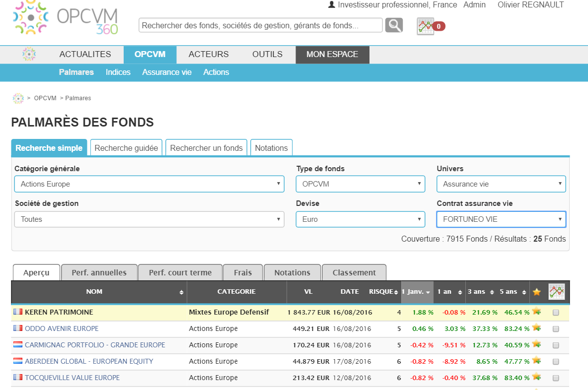588x390 pixels.
Task: Open the Actions submenu link
Action: click(x=216, y=72)
